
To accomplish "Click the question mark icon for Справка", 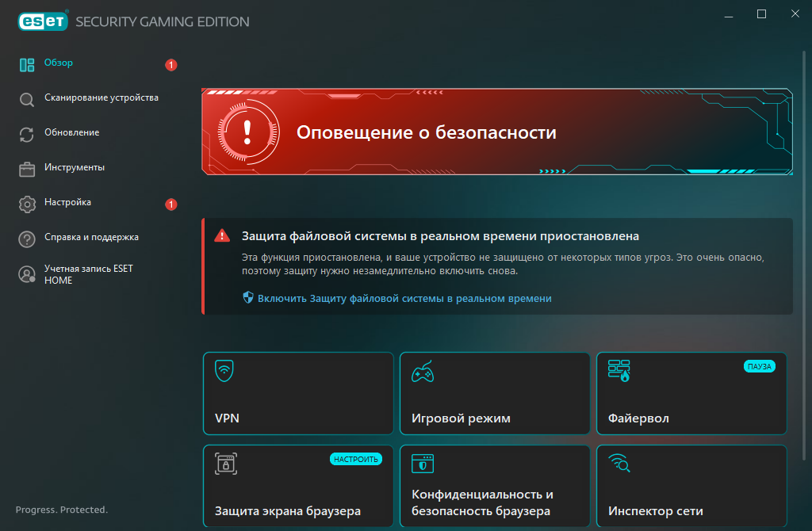I will tap(27, 239).
